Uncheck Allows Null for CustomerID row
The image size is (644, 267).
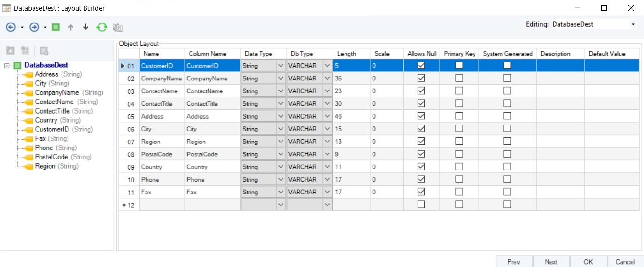tap(421, 66)
